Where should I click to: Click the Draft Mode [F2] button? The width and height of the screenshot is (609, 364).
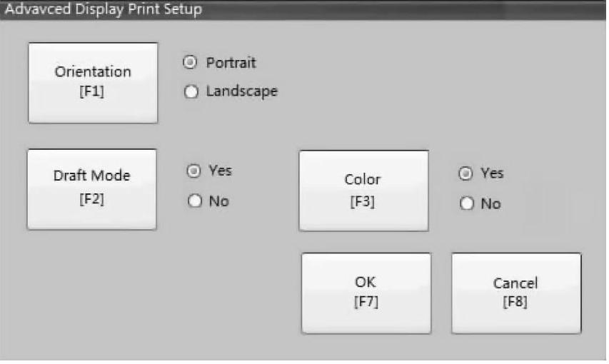92,189
